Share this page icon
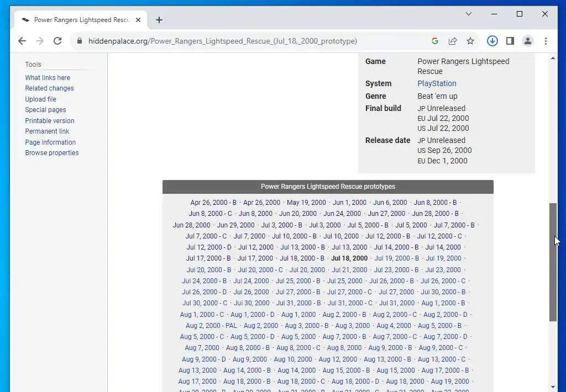This screenshot has width=566, height=392. [453, 41]
